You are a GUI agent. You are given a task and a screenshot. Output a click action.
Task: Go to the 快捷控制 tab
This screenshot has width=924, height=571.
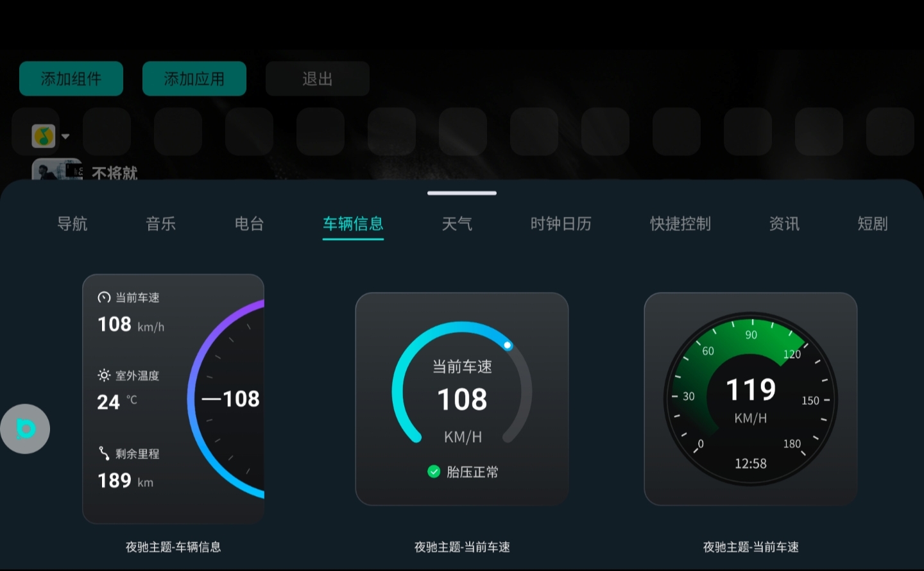tap(680, 224)
